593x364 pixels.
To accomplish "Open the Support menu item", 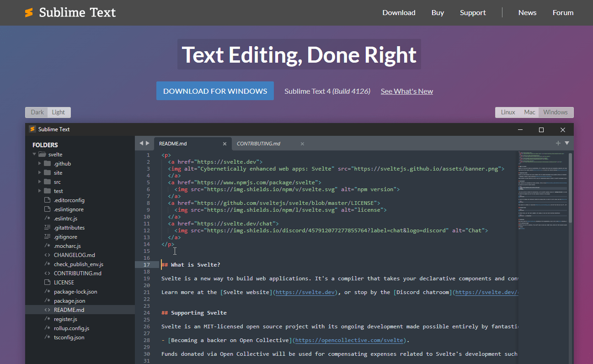I will (x=473, y=13).
